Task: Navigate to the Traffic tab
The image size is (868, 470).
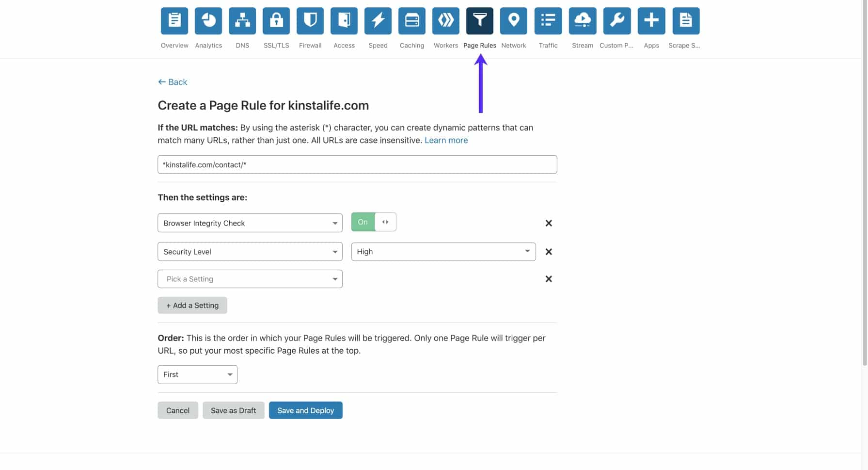Action: coord(548,21)
